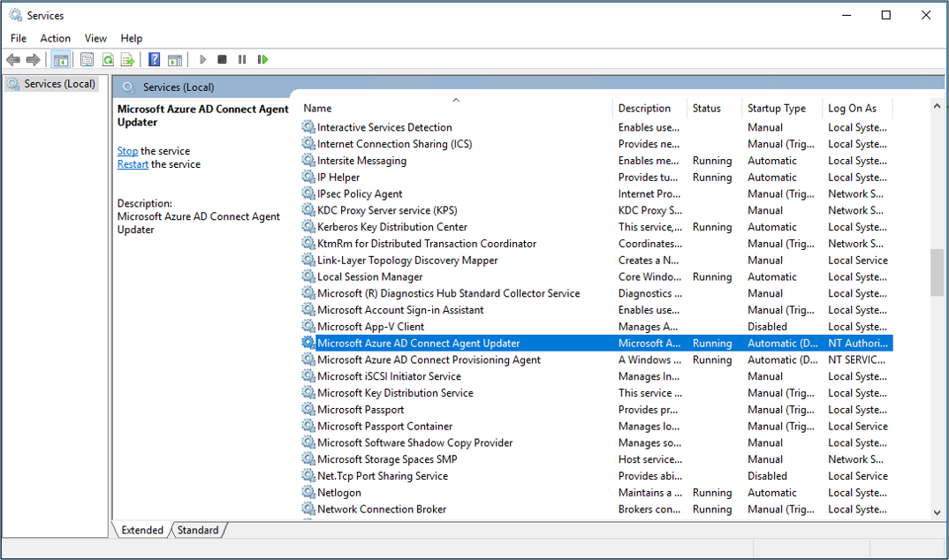
Task: Click the Forward navigation arrow
Action: tap(34, 59)
